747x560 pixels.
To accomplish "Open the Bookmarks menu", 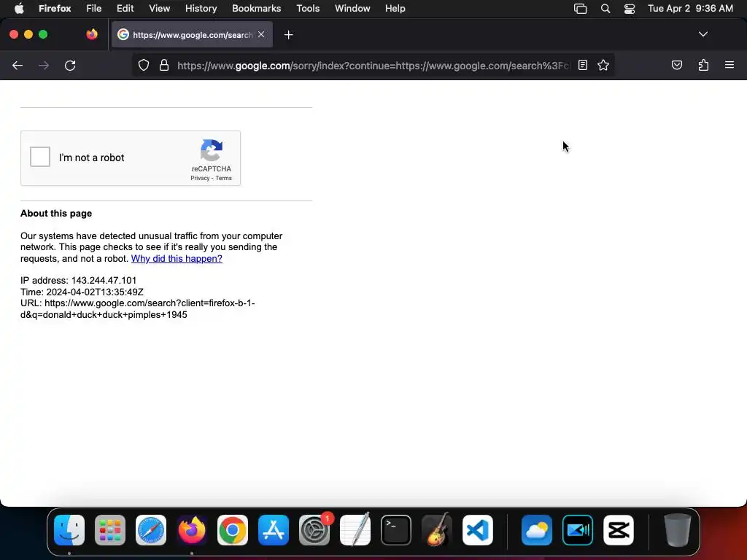I will [x=256, y=9].
